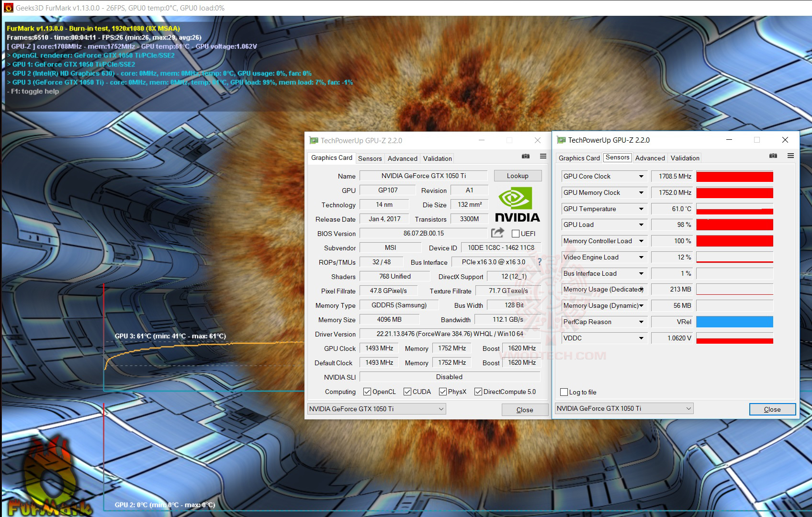Expand the PerfCap Reason sensor dropdown
Viewport: 812px width, 517px height.
coord(641,322)
